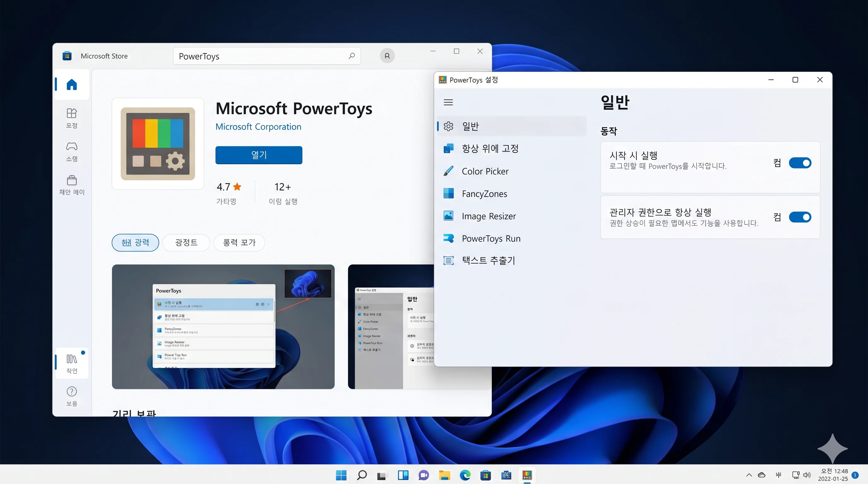This screenshot has width=868, height=484.
Task: Open Color Picker settings page
Action: [x=512, y=171]
